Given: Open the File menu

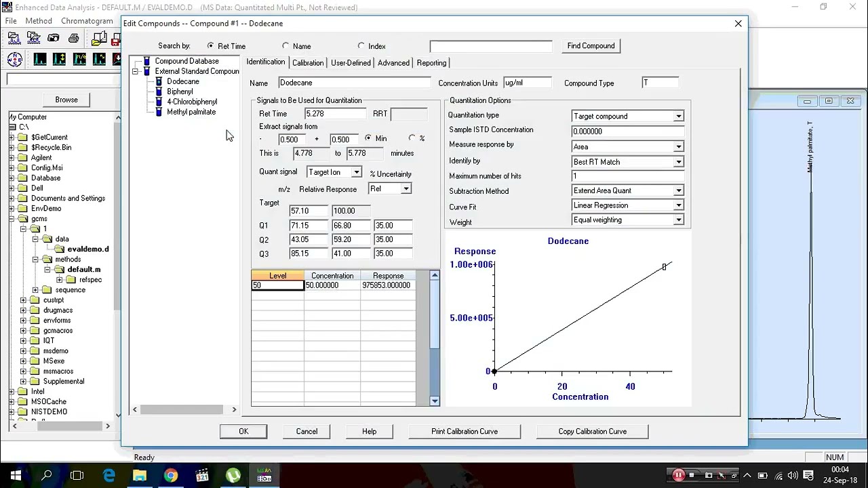Looking at the screenshot, I should point(11,21).
